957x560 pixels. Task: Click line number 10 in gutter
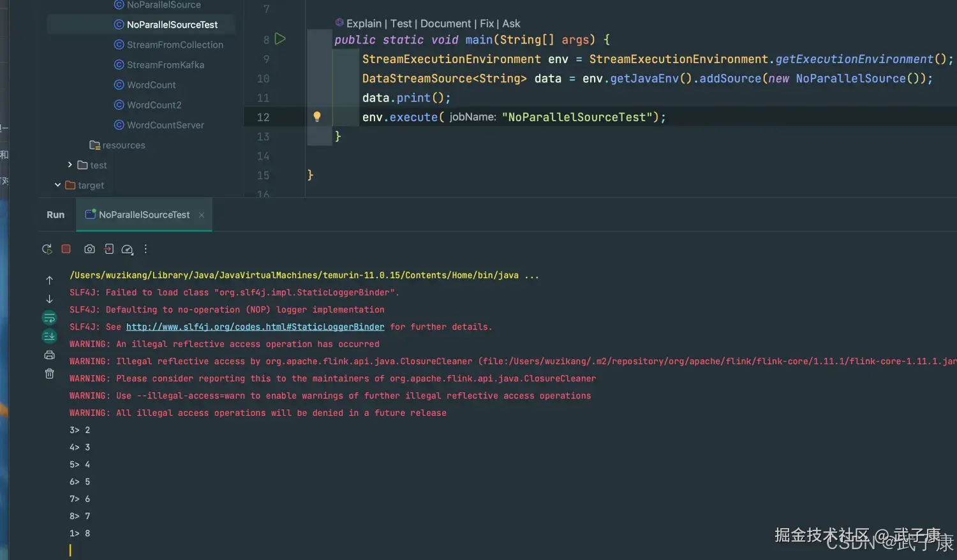click(263, 78)
